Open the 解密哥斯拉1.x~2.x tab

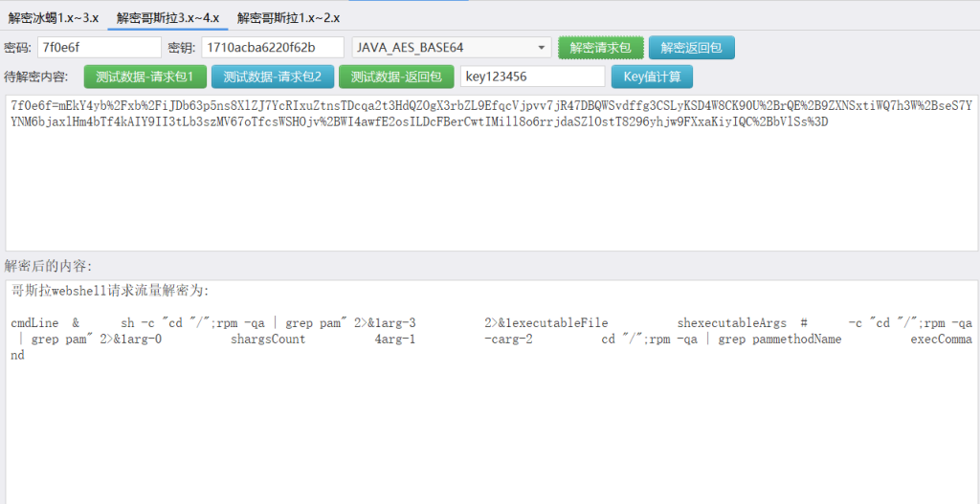(x=288, y=18)
